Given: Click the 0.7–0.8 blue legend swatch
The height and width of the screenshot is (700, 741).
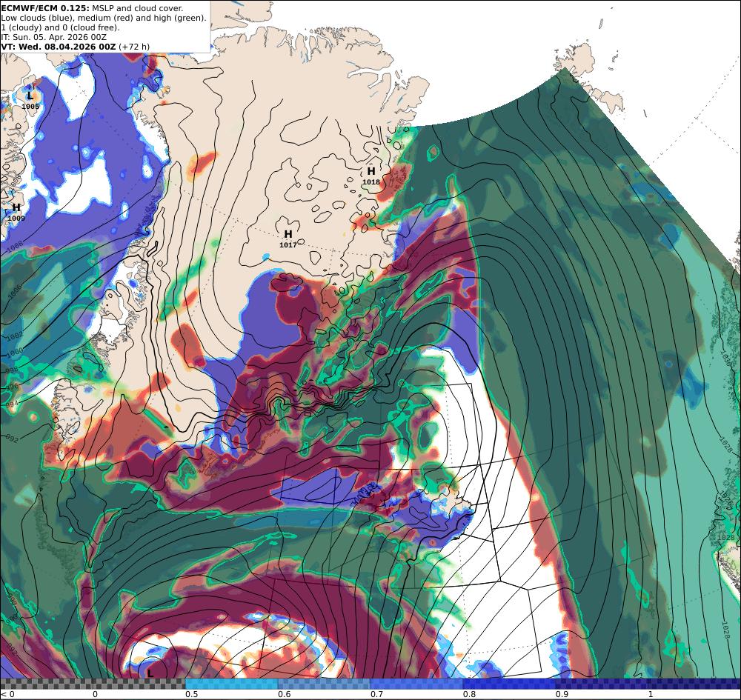Looking at the screenshot, I should click(x=416, y=684).
